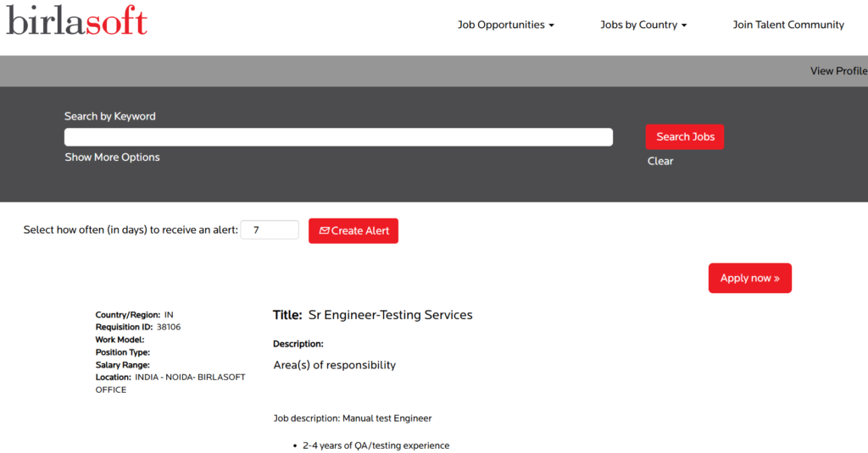Click the Salary Range label
Viewport: 868px width, 453px height.
[122, 365]
